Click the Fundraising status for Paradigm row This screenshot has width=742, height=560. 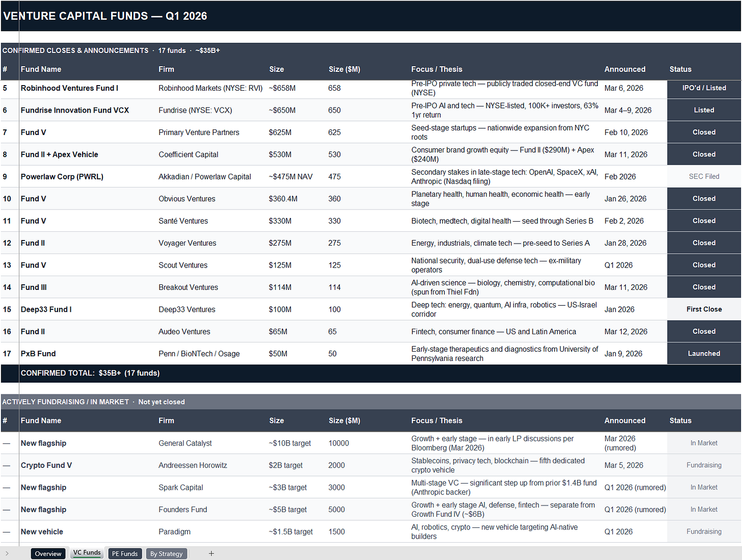704,531
